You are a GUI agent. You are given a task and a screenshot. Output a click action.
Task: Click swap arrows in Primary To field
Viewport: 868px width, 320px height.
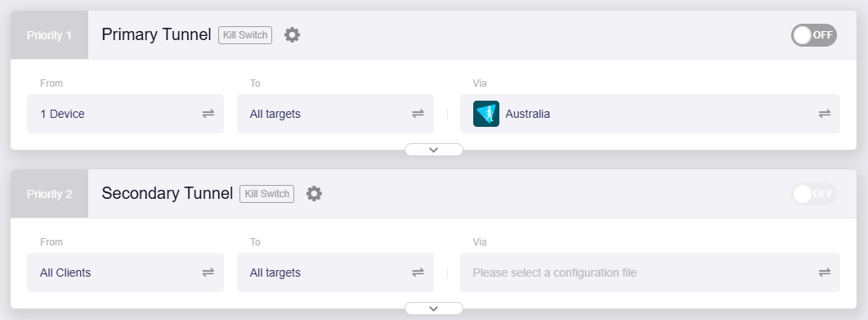418,114
